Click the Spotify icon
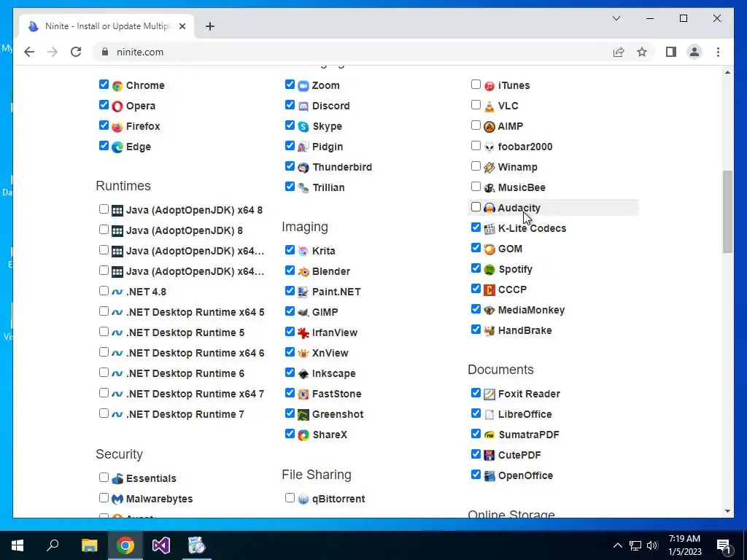This screenshot has height=560, width=747. click(489, 270)
